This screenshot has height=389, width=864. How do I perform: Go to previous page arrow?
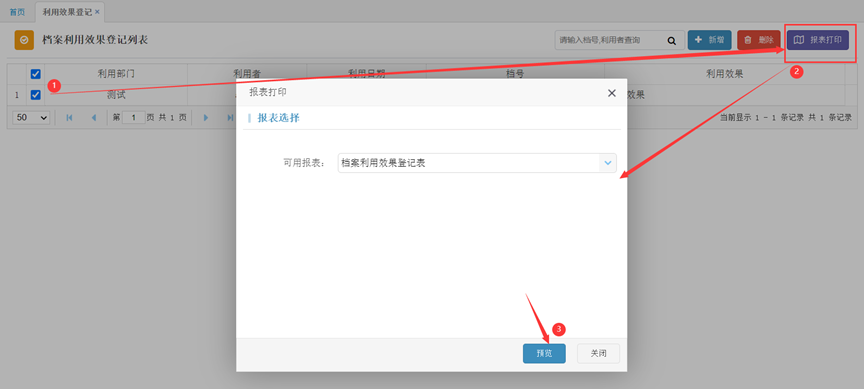94,117
